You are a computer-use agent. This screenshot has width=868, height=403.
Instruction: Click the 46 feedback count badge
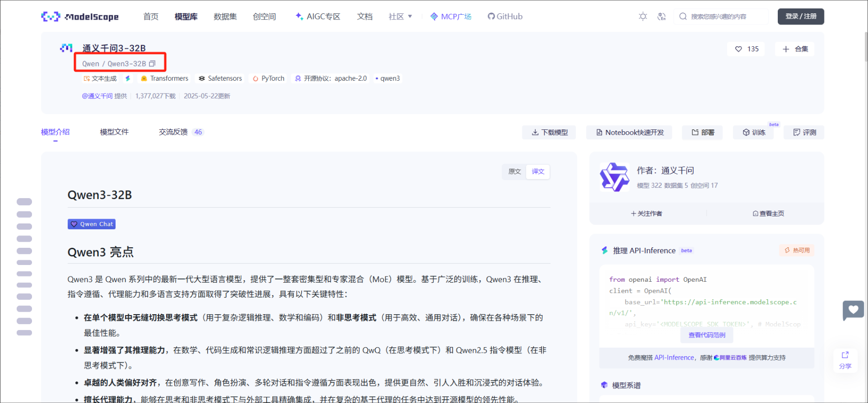coord(198,132)
